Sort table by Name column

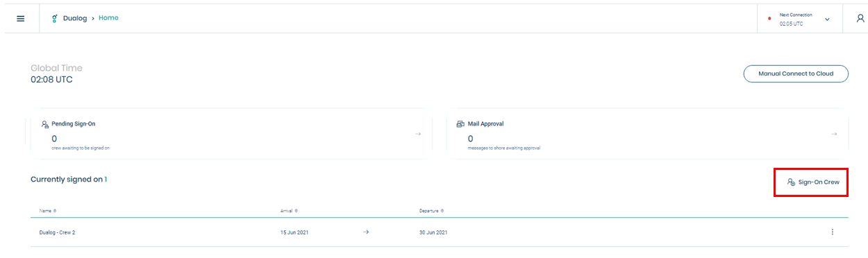click(x=48, y=210)
